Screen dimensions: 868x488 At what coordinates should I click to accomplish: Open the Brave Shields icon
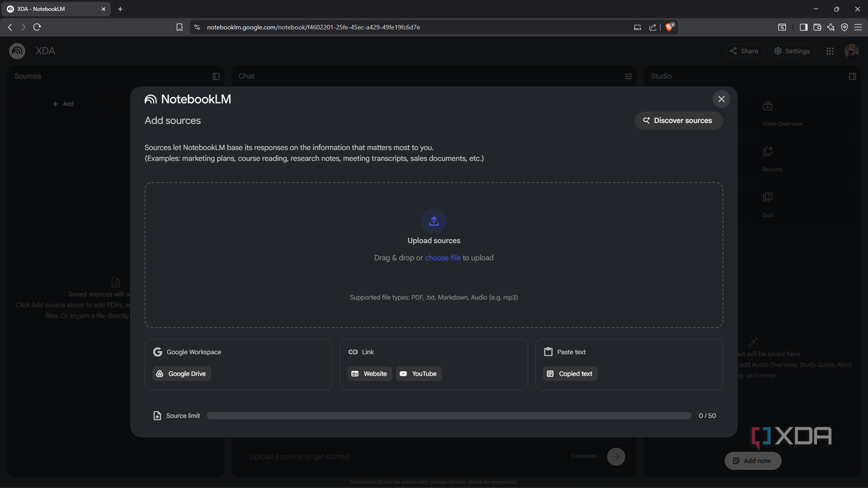(670, 27)
